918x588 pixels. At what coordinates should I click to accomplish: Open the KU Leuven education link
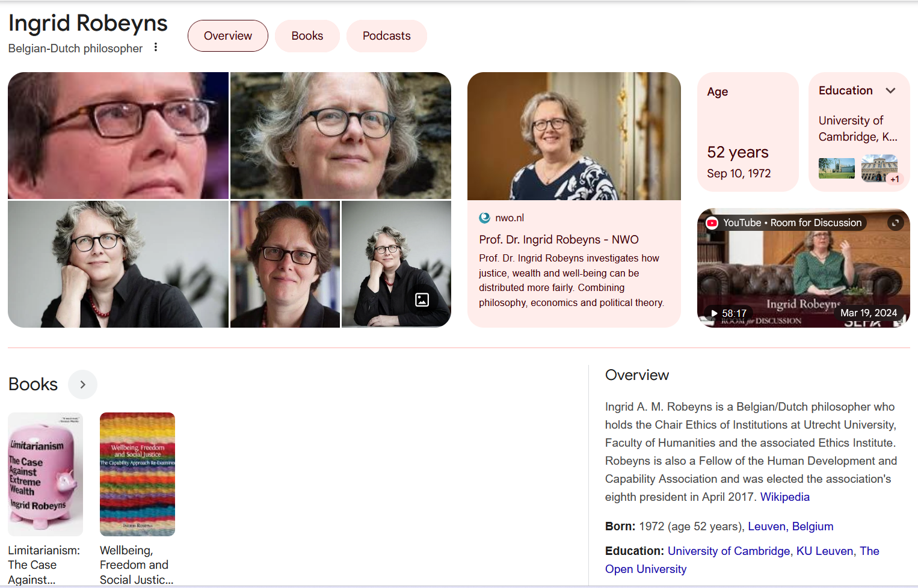click(x=825, y=551)
